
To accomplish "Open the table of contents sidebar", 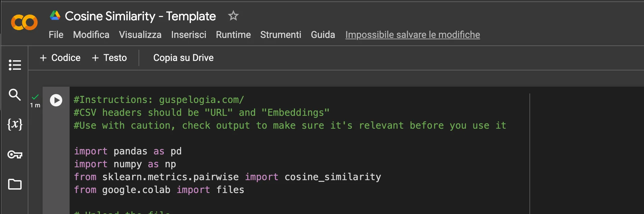I will point(15,65).
